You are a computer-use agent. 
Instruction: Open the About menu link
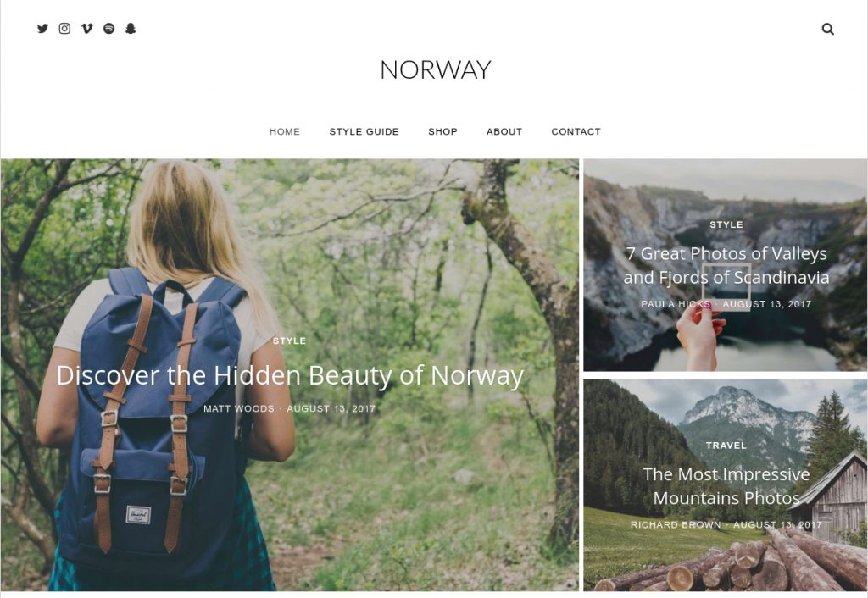504,131
